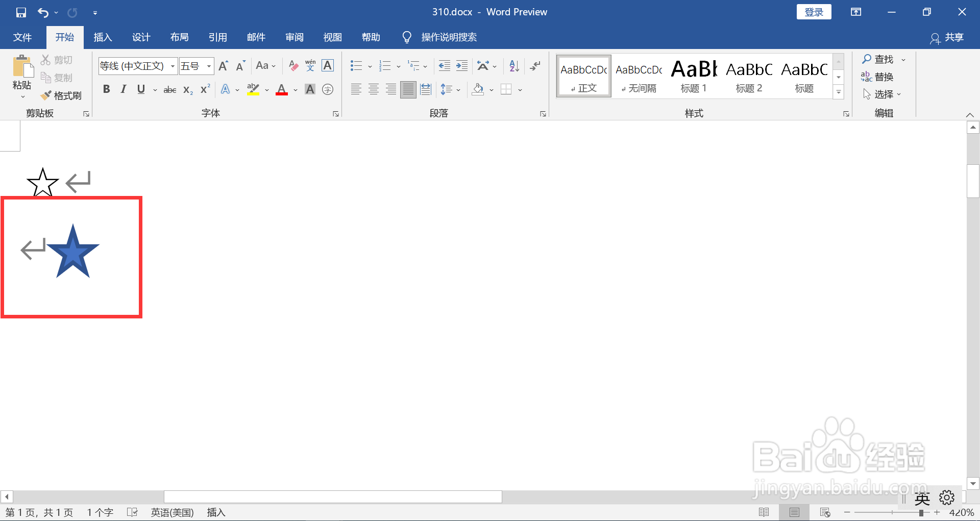
Task: Switch to web layout view in status bar
Action: click(825, 512)
